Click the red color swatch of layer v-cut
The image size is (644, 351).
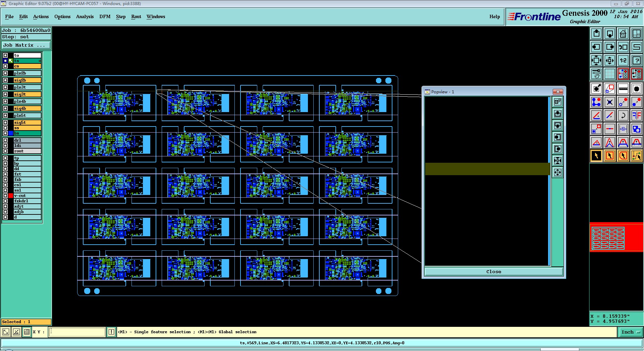(11, 196)
